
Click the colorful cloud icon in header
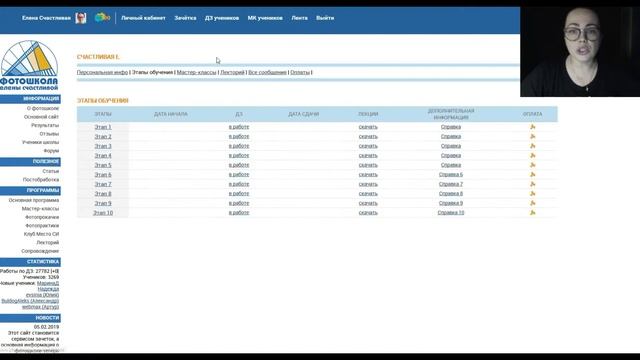tap(102, 18)
